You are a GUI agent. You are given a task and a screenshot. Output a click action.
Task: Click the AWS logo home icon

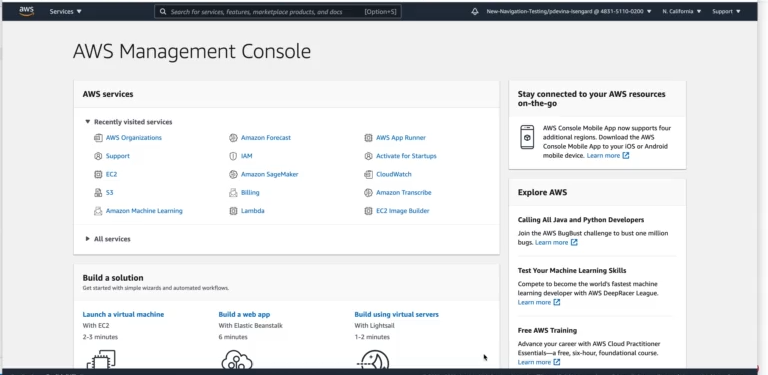coord(26,11)
